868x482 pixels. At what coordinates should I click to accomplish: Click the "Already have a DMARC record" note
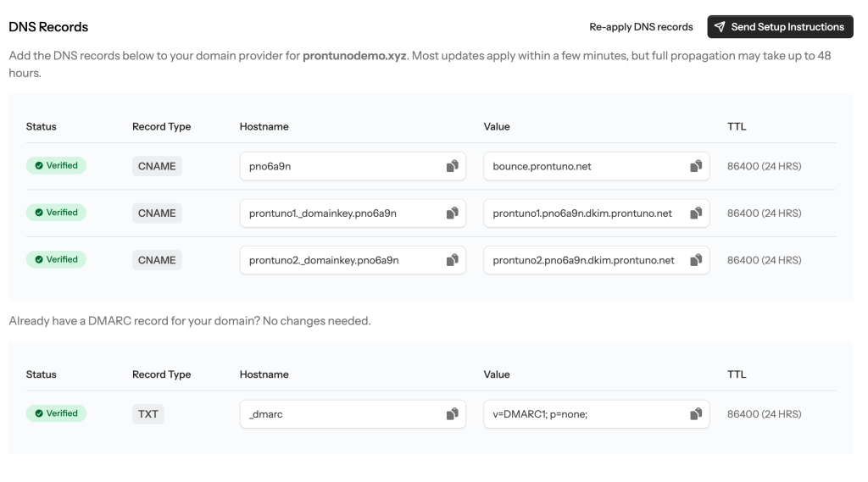[190, 321]
